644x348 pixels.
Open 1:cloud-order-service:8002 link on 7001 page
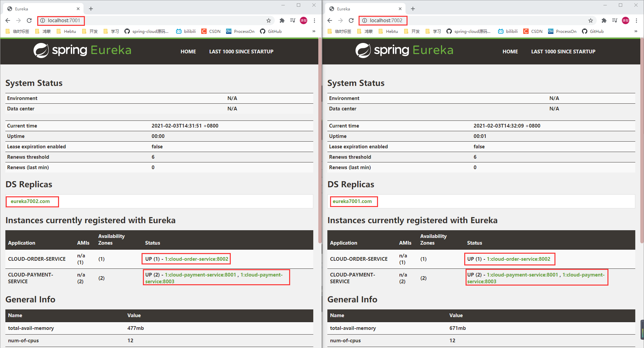pyautogui.click(x=197, y=259)
